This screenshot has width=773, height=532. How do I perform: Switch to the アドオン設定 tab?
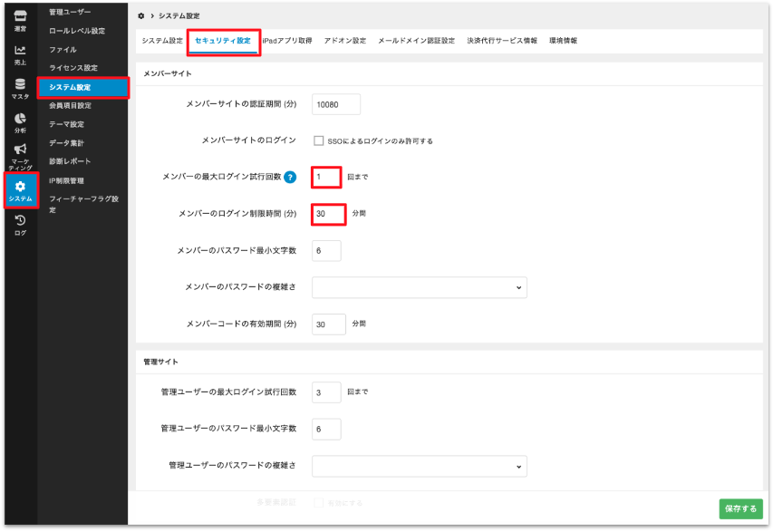point(345,41)
